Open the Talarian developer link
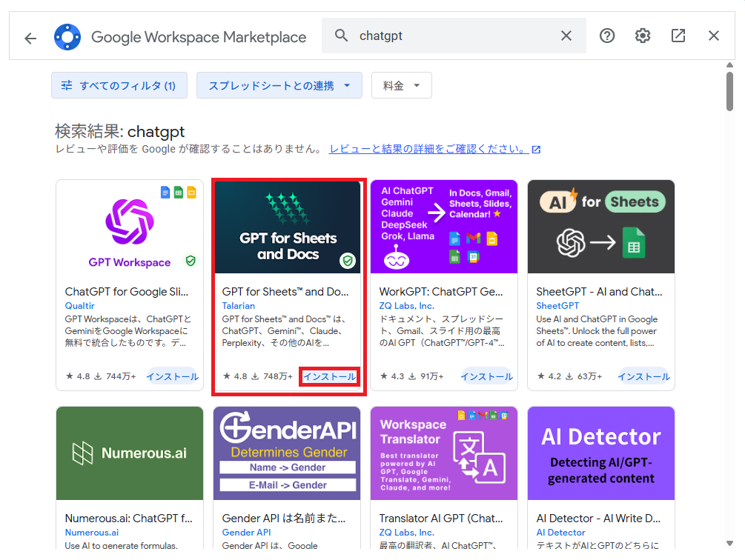 click(239, 306)
